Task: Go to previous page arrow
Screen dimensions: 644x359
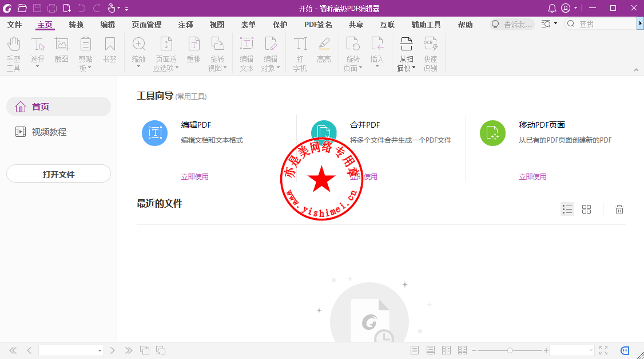Action: (x=29, y=350)
